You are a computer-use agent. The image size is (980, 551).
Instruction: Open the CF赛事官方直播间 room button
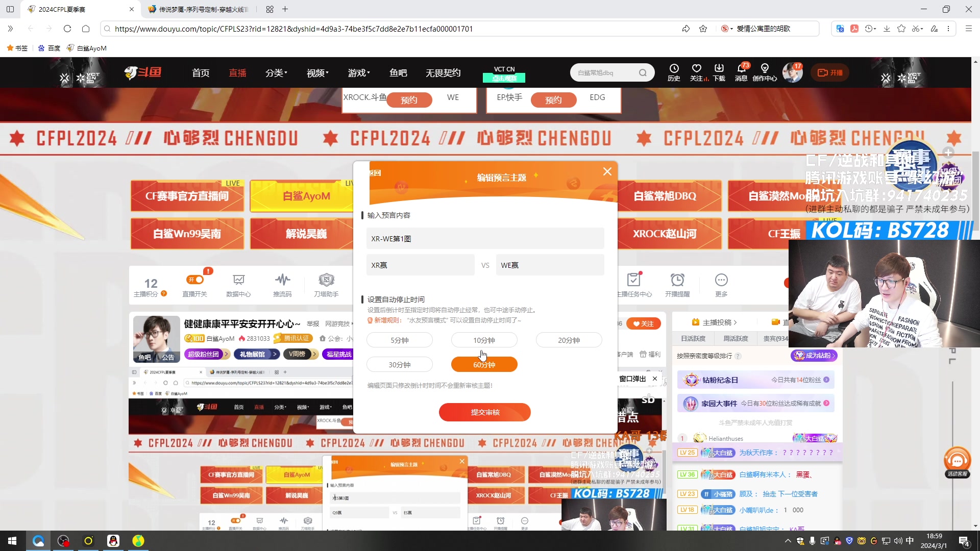coord(187,196)
